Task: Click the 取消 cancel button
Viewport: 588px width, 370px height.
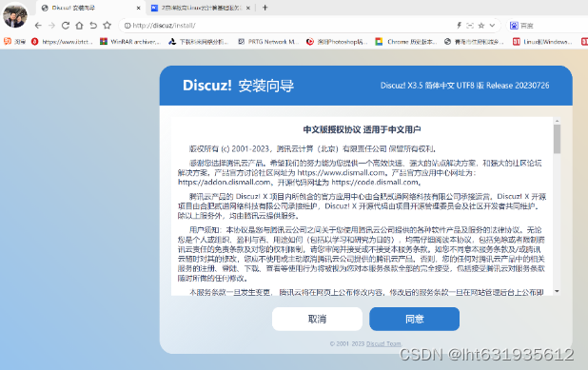Action: coord(317,319)
